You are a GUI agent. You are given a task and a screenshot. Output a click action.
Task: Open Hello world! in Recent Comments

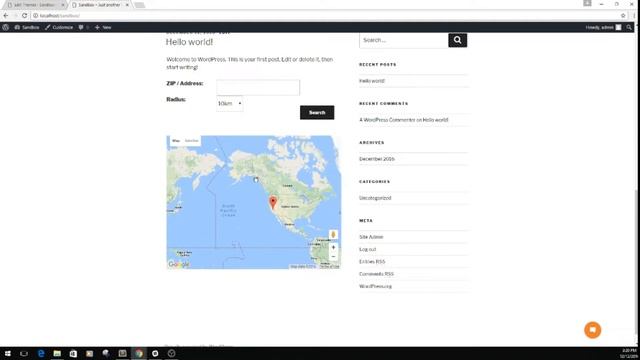[x=436, y=120]
